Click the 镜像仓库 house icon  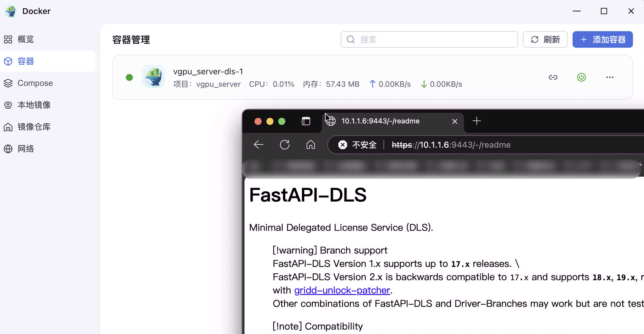point(8,127)
